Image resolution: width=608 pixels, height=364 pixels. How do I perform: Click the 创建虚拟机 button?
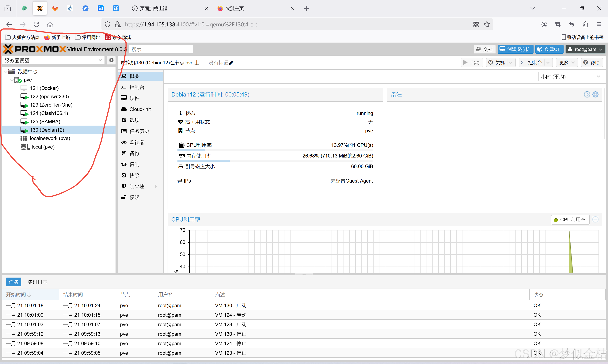515,49
